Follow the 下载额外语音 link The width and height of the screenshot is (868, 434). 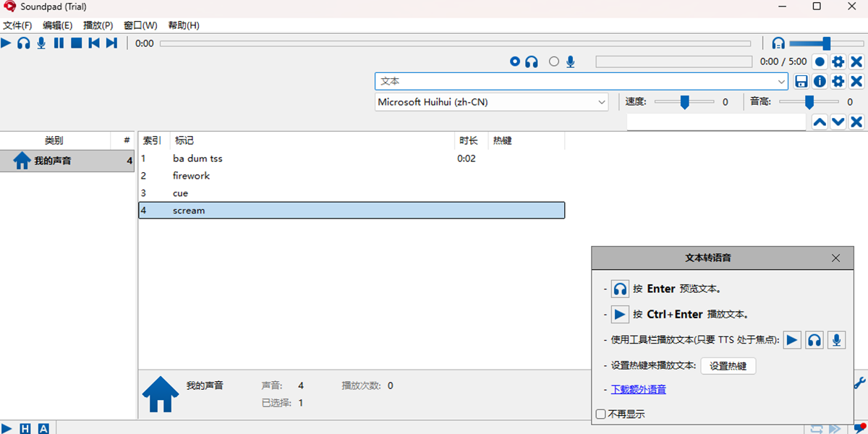coord(638,389)
